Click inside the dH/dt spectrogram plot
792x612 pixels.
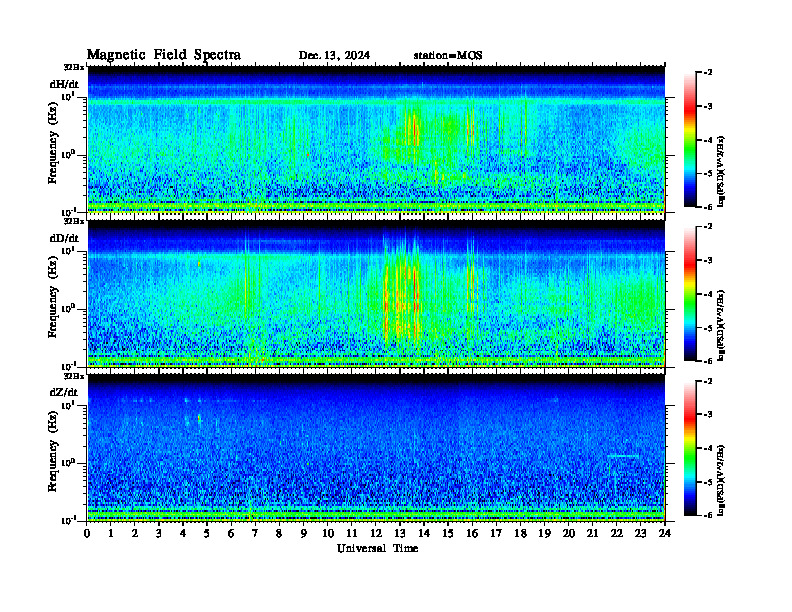(x=376, y=140)
